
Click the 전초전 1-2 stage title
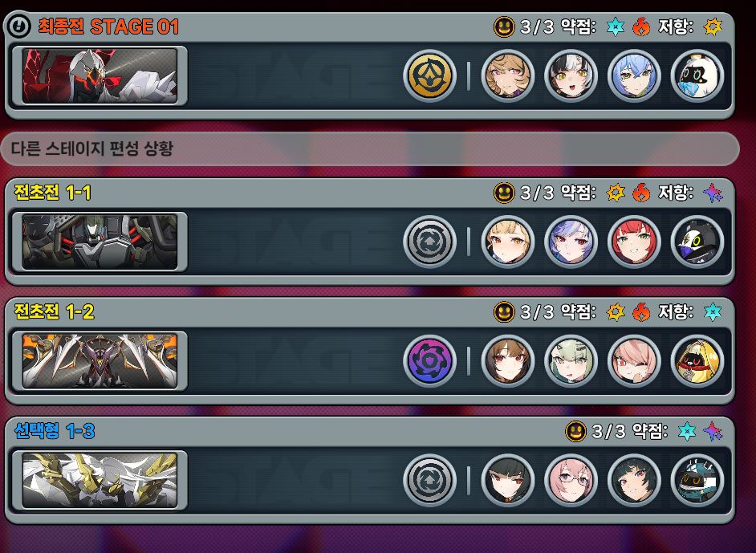tap(54, 312)
